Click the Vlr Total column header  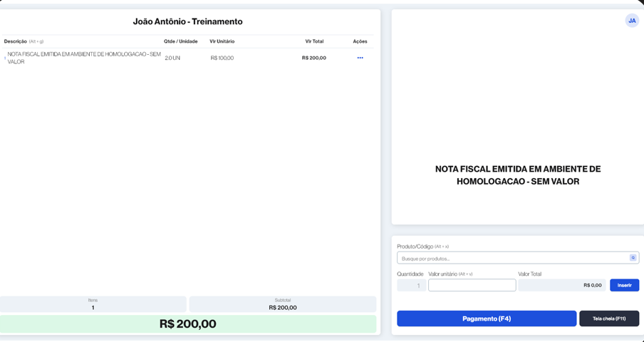click(314, 41)
